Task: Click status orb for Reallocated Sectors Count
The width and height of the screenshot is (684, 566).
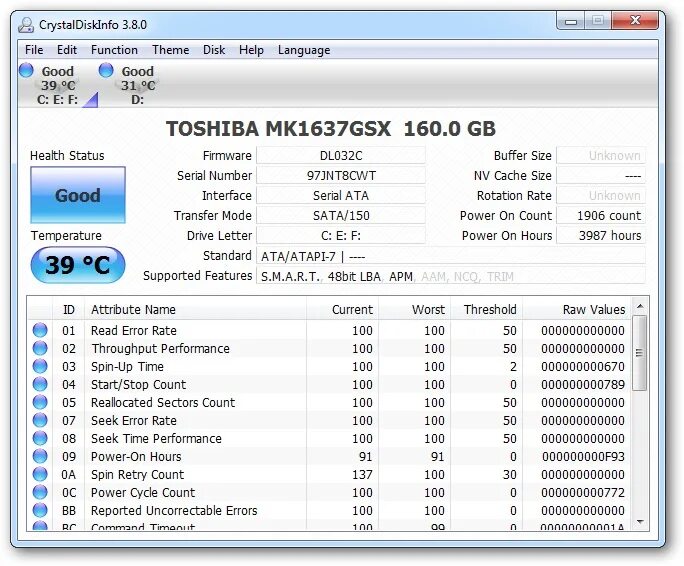Action: [x=40, y=402]
